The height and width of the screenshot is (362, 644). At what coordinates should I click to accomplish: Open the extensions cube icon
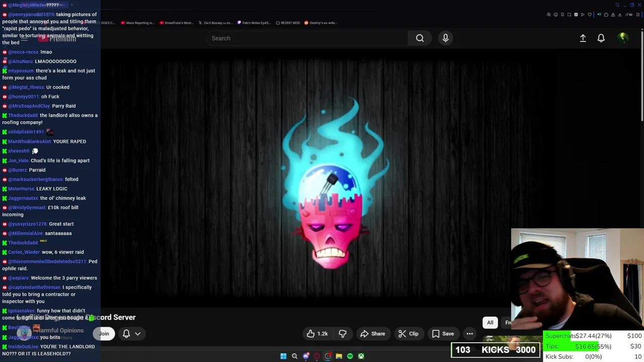click(606, 15)
